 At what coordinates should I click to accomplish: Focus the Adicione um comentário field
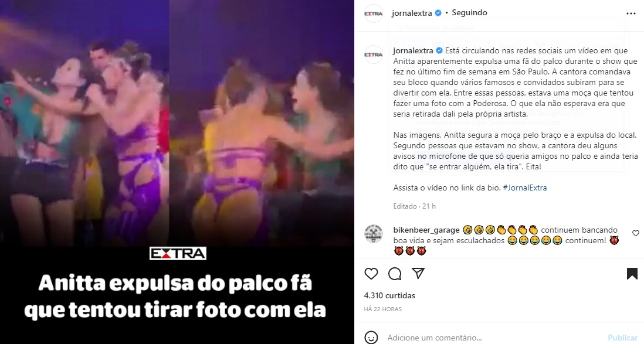coord(493,338)
